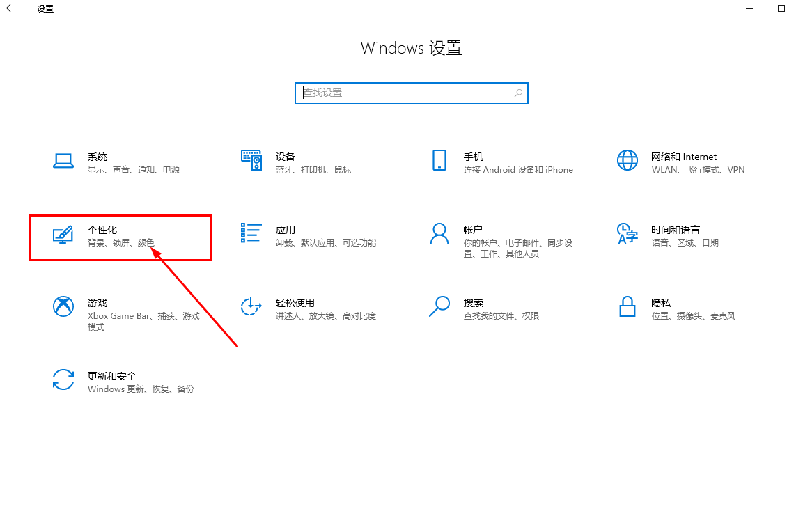Click the text 位置、摄像头、麦克风
This screenshot has width=803, height=532.
click(694, 316)
